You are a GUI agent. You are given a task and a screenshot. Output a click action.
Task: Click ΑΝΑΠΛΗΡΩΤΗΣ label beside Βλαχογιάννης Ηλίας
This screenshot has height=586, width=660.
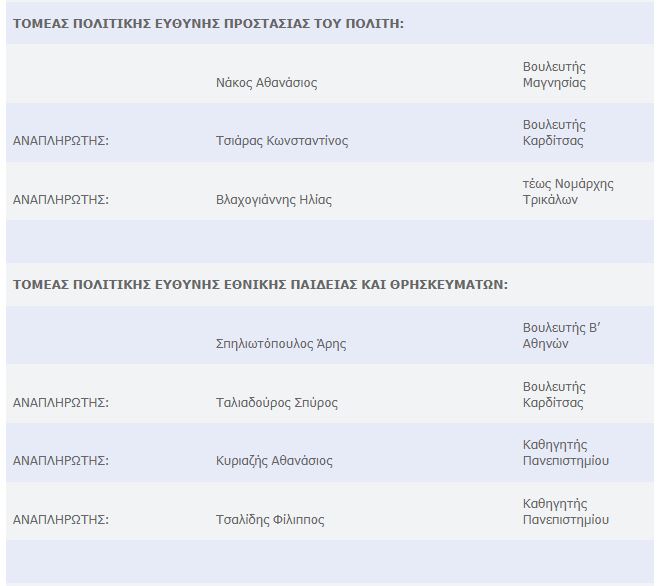click(60, 200)
